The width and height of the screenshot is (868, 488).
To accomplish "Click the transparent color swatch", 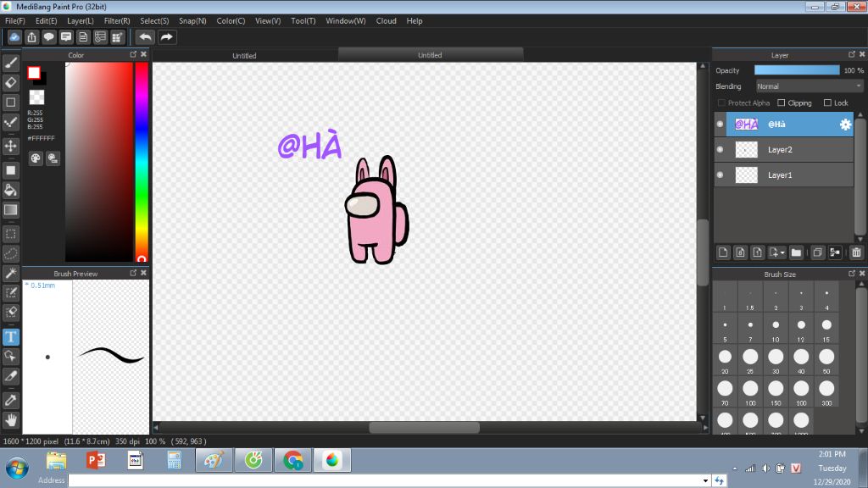I will [36, 97].
